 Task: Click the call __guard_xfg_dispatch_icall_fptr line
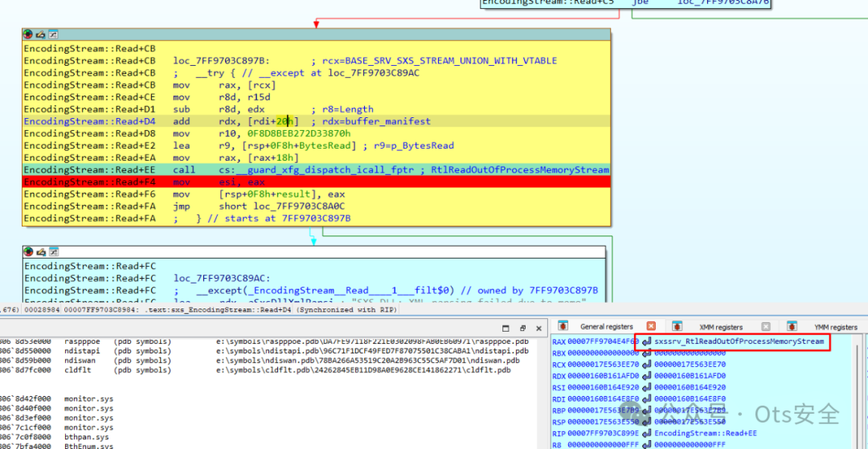pos(316,169)
